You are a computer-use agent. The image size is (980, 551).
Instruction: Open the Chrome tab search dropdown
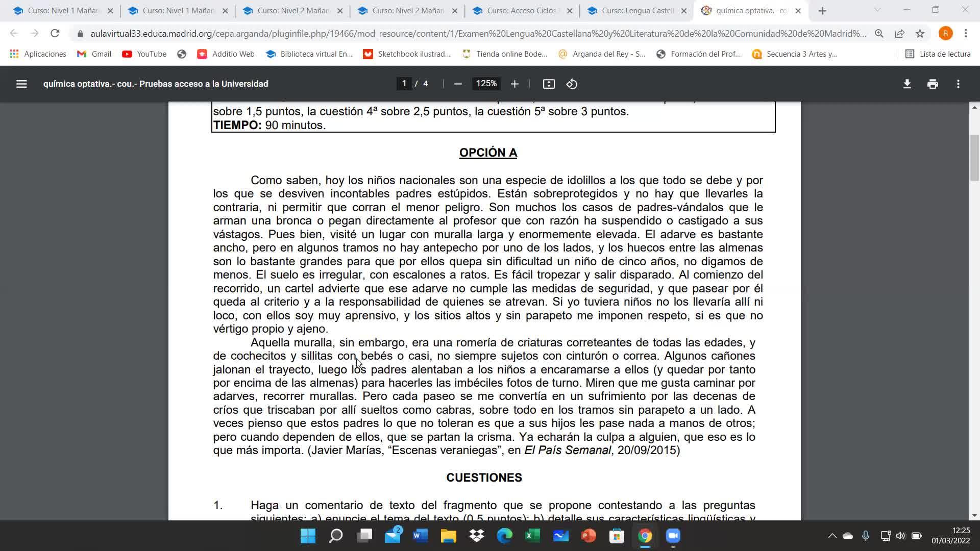[877, 10]
